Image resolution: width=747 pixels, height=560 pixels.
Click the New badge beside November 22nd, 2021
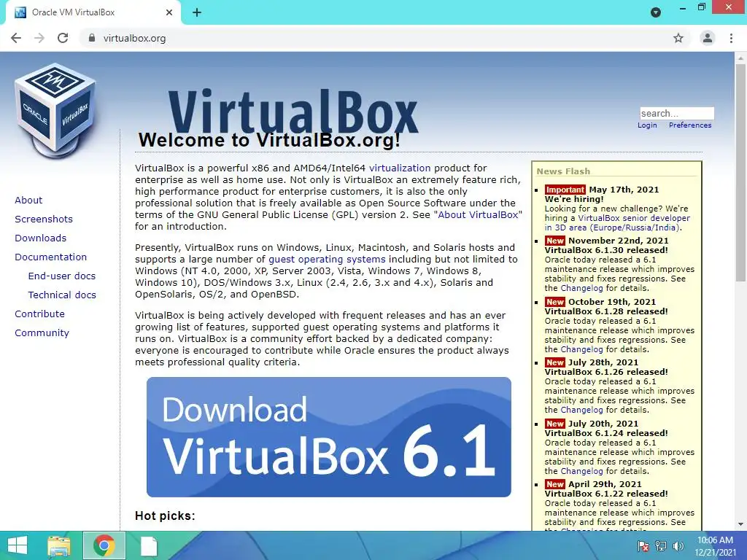[555, 241]
